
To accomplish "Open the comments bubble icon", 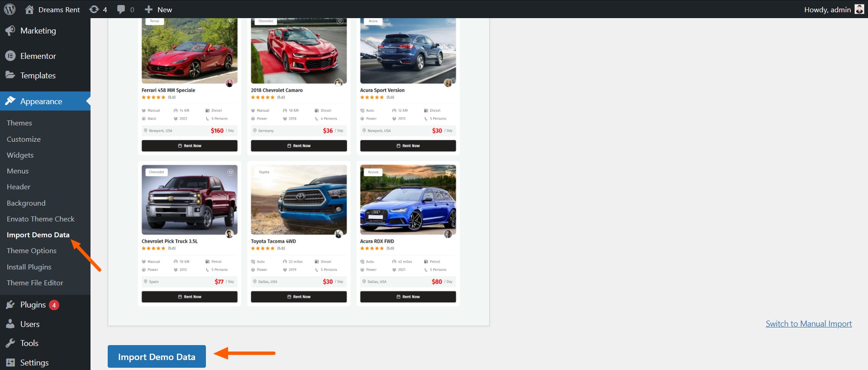I will tap(121, 10).
